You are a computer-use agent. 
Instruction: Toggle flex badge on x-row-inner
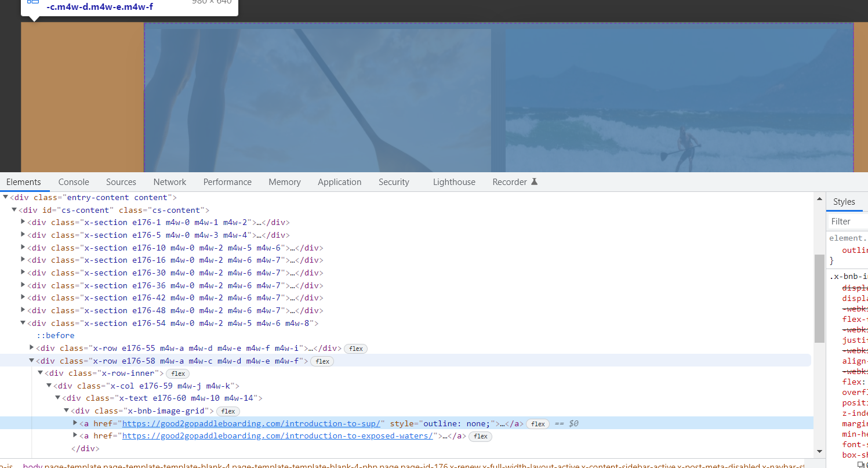pyautogui.click(x=178, y=373)
